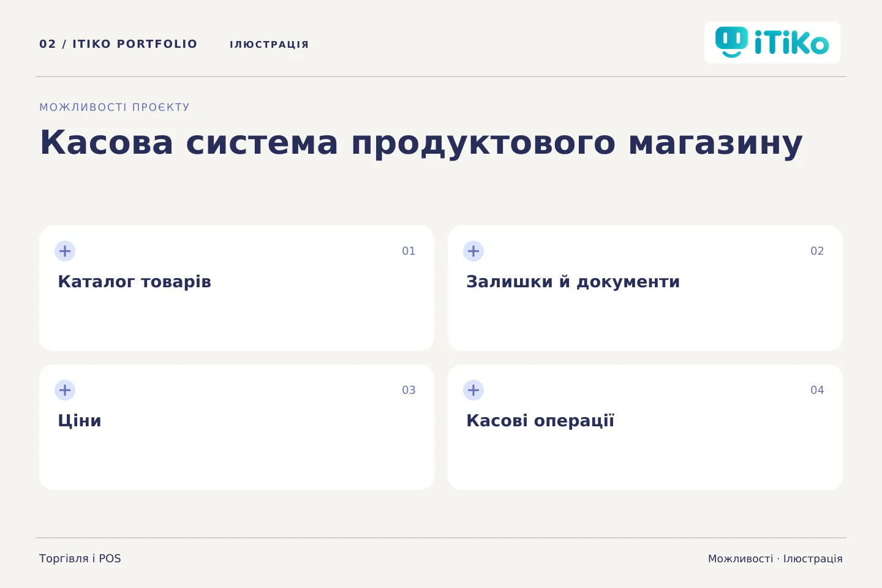The image size is (882, 588).
Task: Click the МОЖЛИВОСТІ ПРОЄКТУ subtitle
Action: (x=115, y=107)
